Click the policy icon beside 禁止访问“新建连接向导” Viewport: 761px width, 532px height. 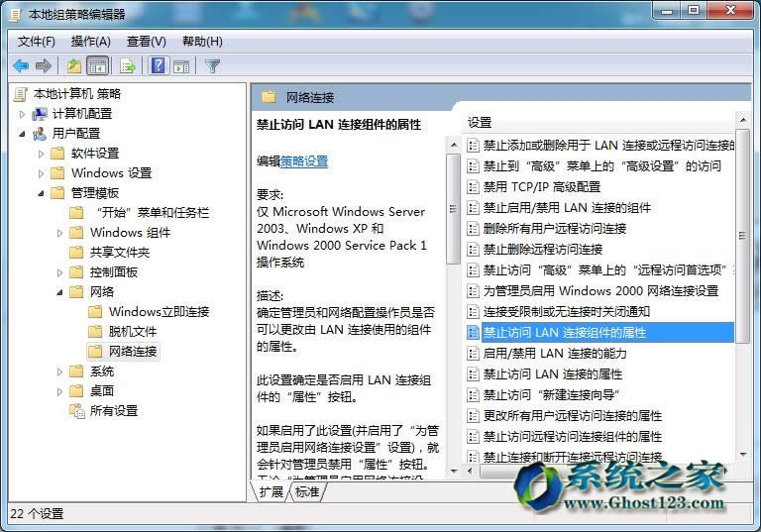click(473, 394)
